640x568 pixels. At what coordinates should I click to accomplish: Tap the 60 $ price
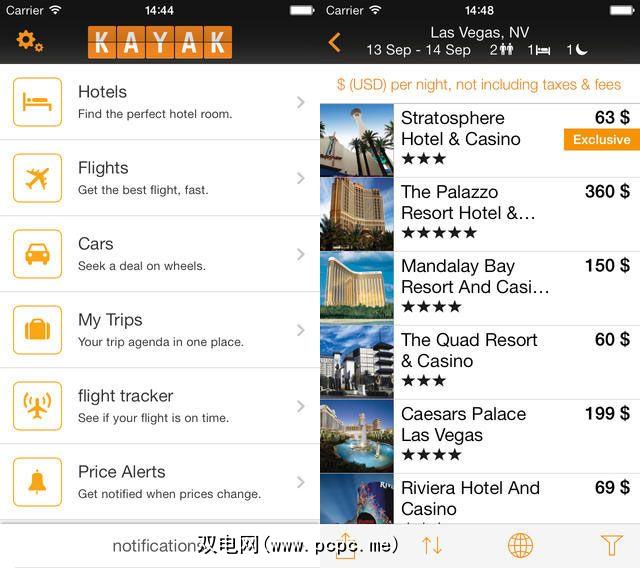(612, 339)
